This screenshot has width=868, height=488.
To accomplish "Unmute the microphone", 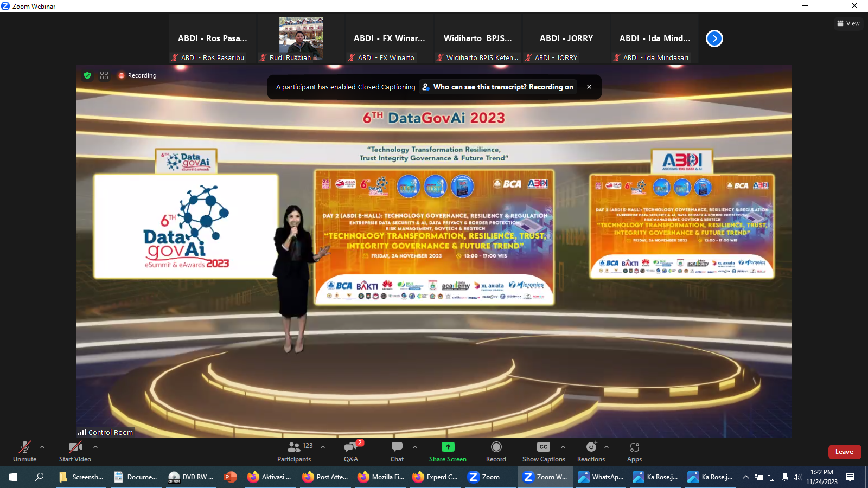I will (25, 452).
